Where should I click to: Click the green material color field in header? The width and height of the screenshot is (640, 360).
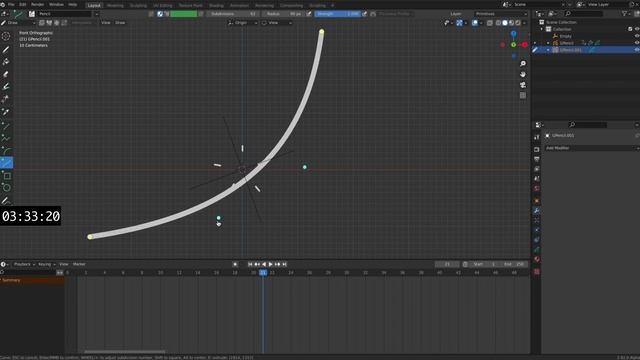tap(184, 14)
